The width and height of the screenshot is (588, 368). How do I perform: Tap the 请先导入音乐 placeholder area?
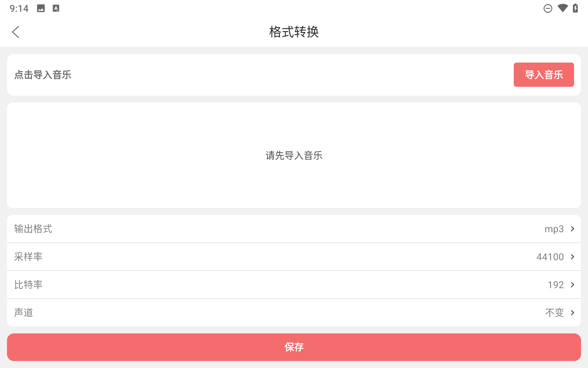click(x=294, y=155)
